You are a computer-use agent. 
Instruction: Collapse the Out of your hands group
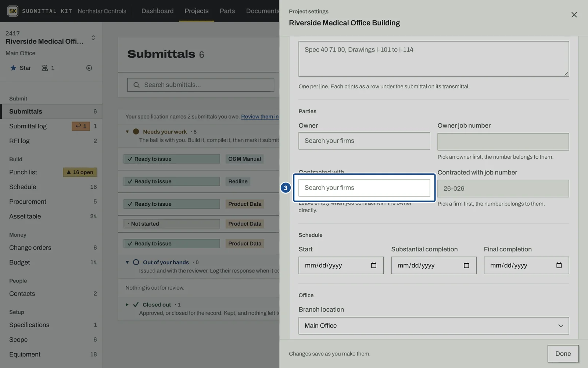(x=127, y=262)
